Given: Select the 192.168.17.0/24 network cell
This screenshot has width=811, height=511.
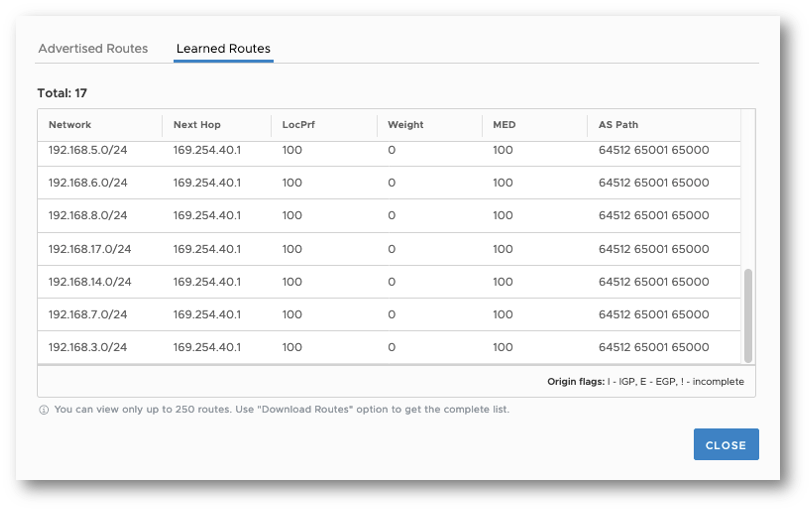Looking at the screenshot, I should [x=90, y=249].
